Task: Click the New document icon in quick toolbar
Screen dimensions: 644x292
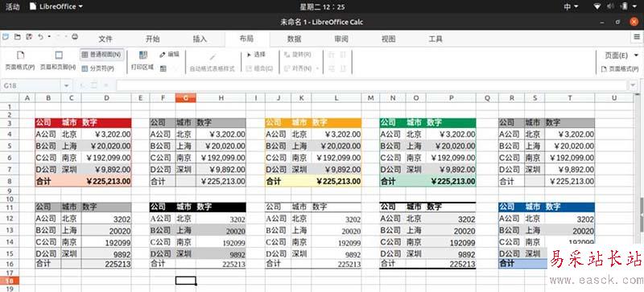Action: coord(6,37)
